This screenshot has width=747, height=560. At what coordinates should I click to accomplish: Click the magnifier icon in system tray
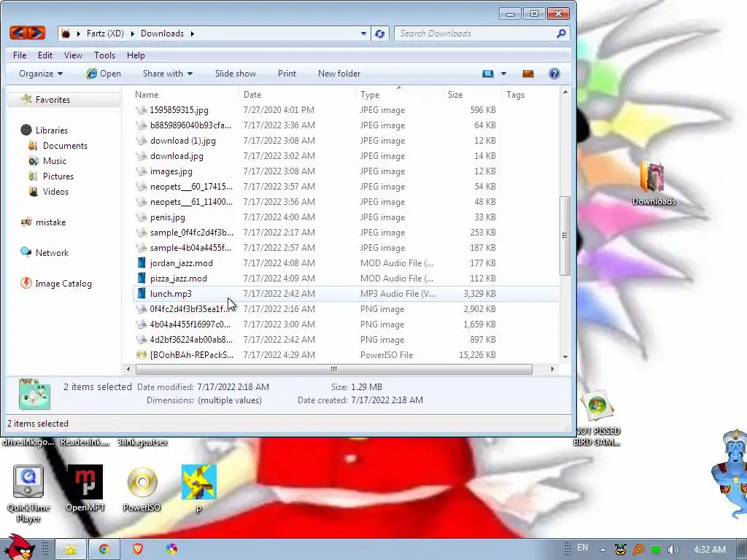[638, 550]
